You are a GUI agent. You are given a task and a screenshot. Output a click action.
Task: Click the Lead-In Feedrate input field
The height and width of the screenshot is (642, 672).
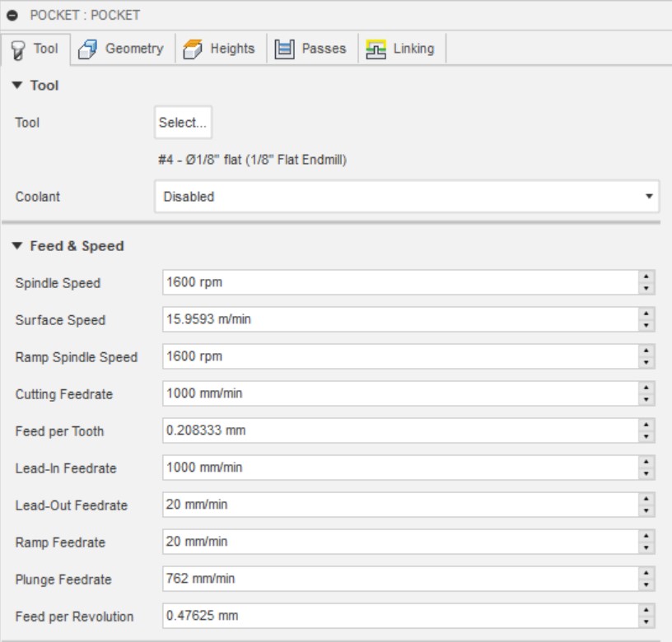tap(400, 468)
